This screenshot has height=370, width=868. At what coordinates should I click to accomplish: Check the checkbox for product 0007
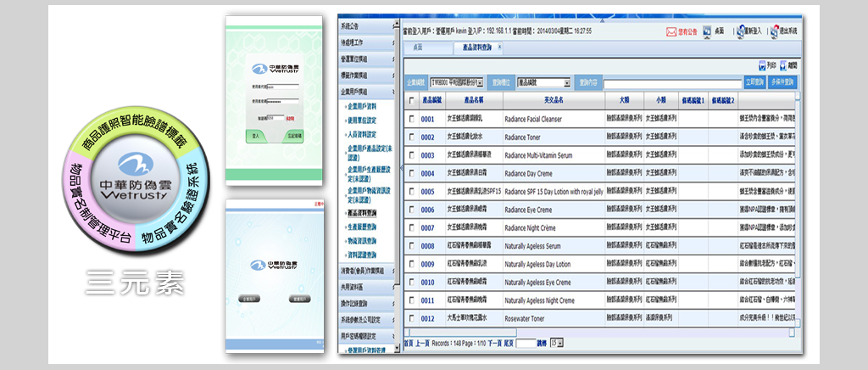(411, 228)
